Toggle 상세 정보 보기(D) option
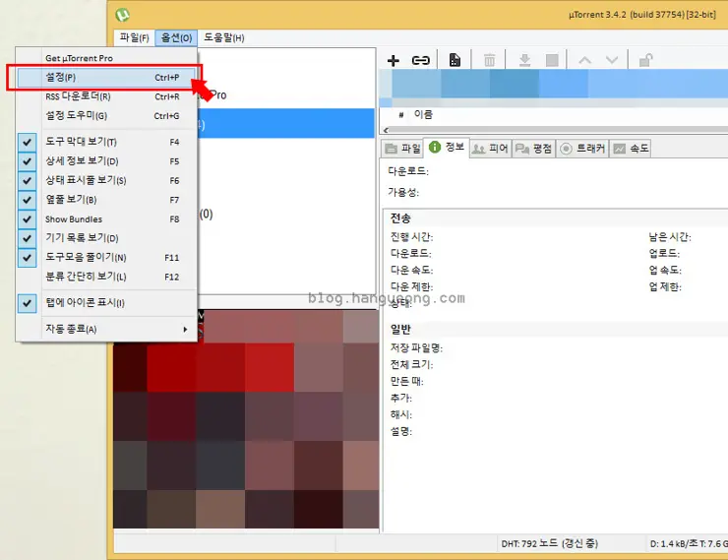This screenshot has width=728, height=560. tap(106, 161)
